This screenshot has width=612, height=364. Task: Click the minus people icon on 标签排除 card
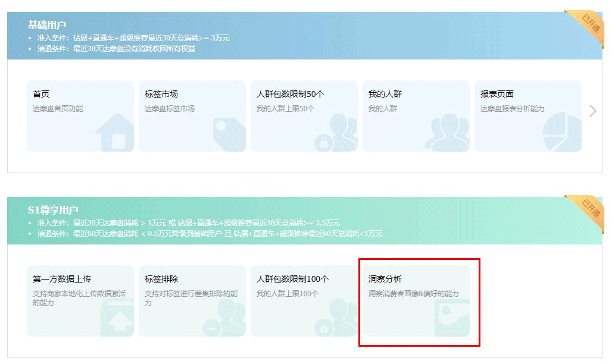coord(224,318)
